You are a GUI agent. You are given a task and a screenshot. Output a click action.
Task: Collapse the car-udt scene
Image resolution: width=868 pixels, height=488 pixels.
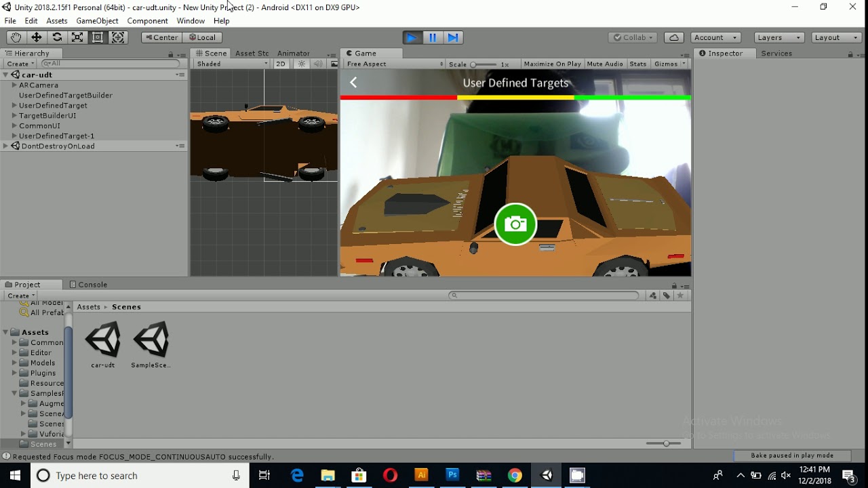5,75
